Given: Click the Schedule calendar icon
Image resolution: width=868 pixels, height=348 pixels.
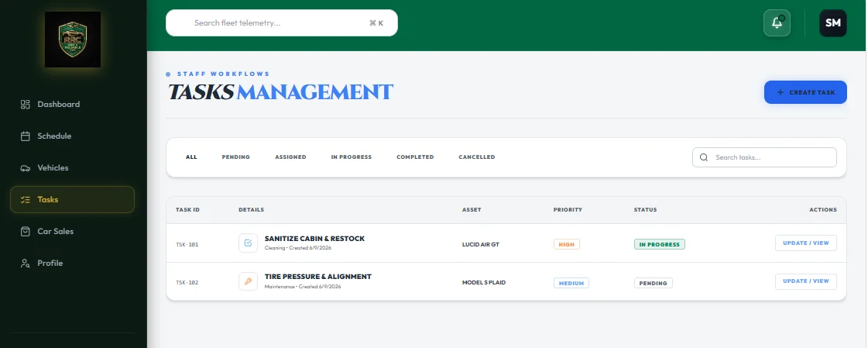Looking at the screenshot, I should point(25,136).
